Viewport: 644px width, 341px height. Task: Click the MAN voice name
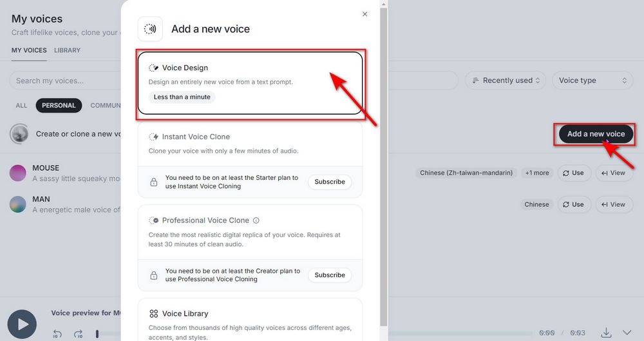41,199
